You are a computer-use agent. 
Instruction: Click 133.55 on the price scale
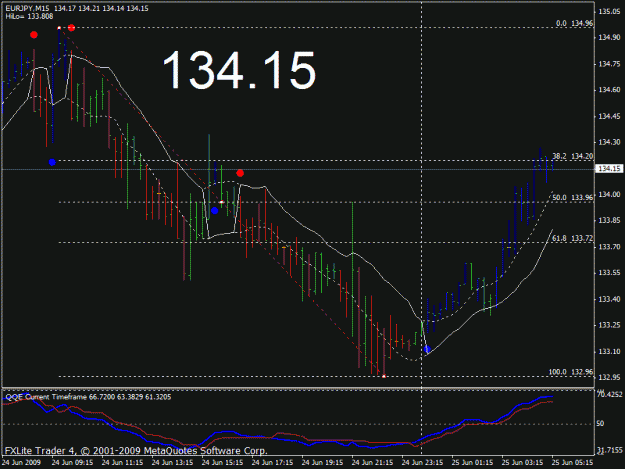[609, 273]
